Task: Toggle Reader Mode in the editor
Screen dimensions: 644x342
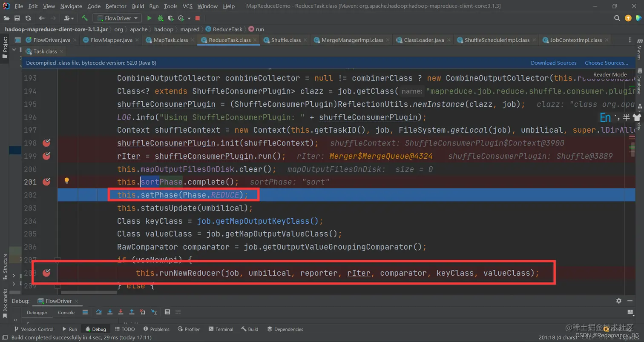Action: pyautogui.click(x=610, y=74)
